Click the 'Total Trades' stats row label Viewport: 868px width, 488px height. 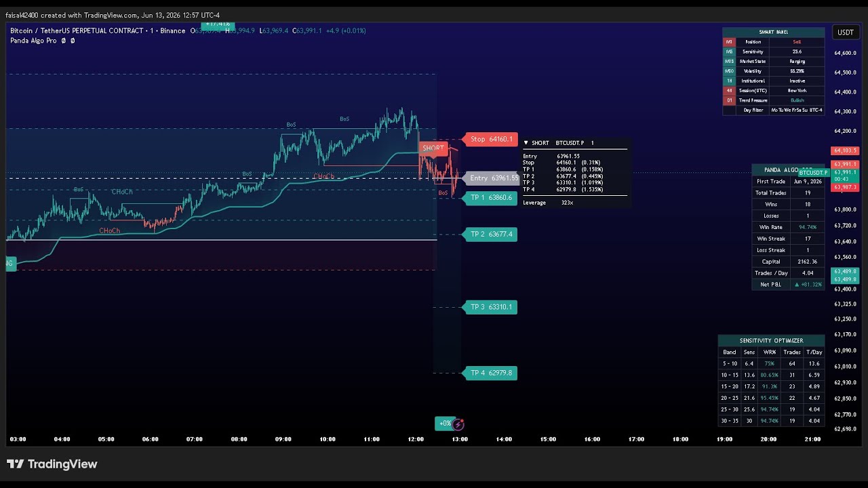coord(771,193)
